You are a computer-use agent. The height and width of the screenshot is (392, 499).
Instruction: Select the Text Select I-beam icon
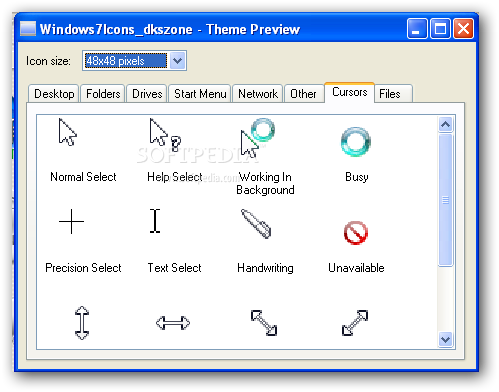pyautogui.click(x=155, y=221)
